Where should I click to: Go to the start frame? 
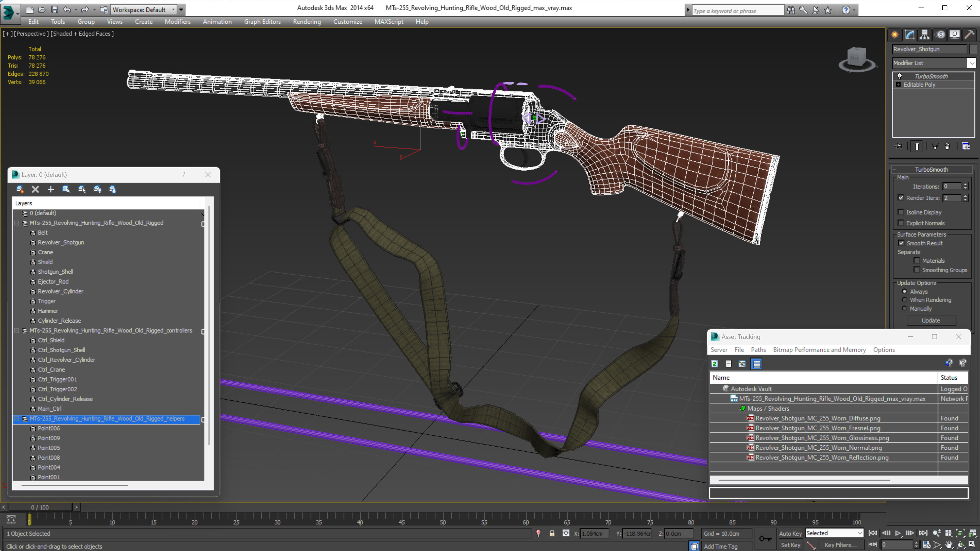tap(873, 533)
